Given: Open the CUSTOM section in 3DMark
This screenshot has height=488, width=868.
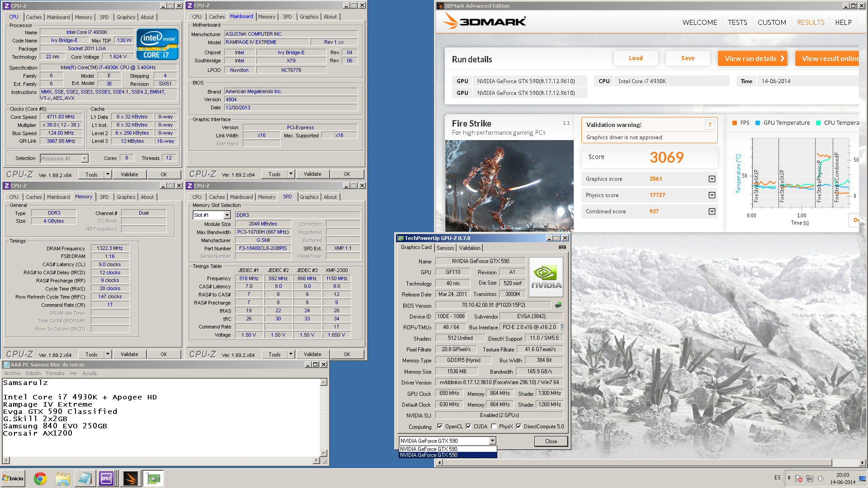Looking at the screenshot, I should tap(772, 23).
